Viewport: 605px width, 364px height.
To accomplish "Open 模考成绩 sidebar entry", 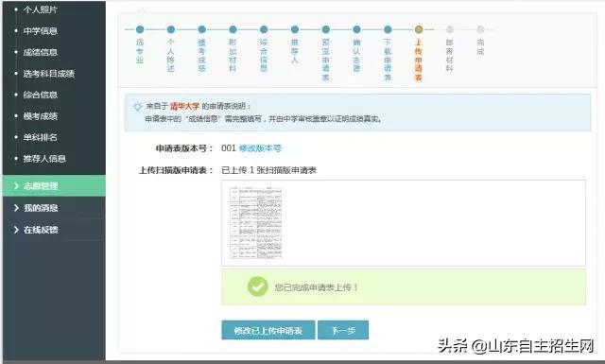I will tap(40, 115).
